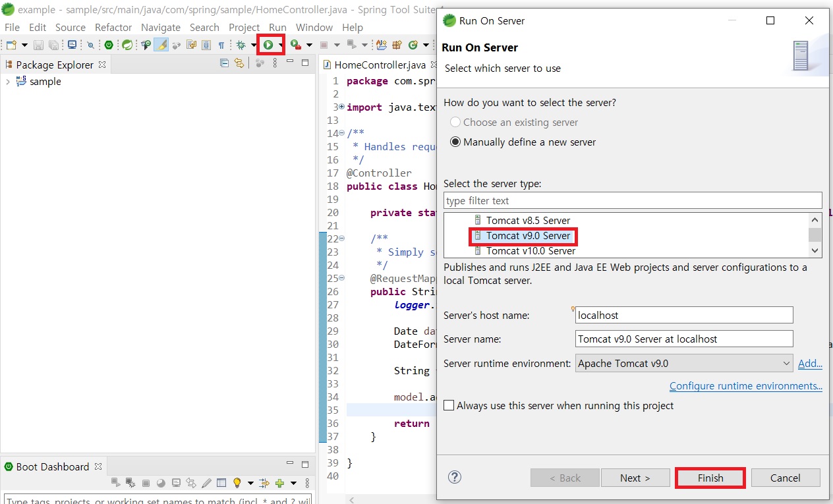Select Tomcat v9.0 Server in list
The width and height of the screenshot is (833, 504).
[529, 235]
